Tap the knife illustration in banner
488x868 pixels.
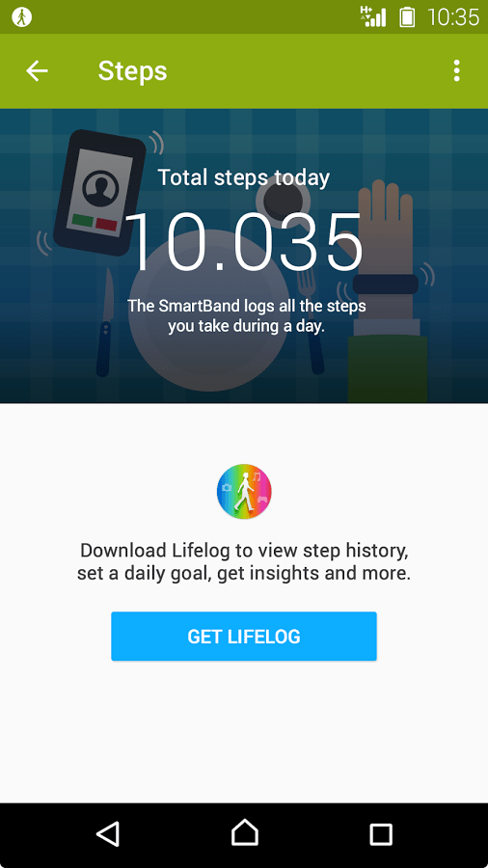pos(105,322)
